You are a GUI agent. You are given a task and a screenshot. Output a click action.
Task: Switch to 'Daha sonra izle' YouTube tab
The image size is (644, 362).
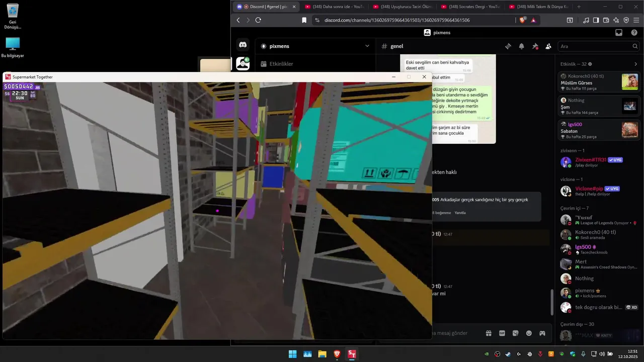point(334,7)
